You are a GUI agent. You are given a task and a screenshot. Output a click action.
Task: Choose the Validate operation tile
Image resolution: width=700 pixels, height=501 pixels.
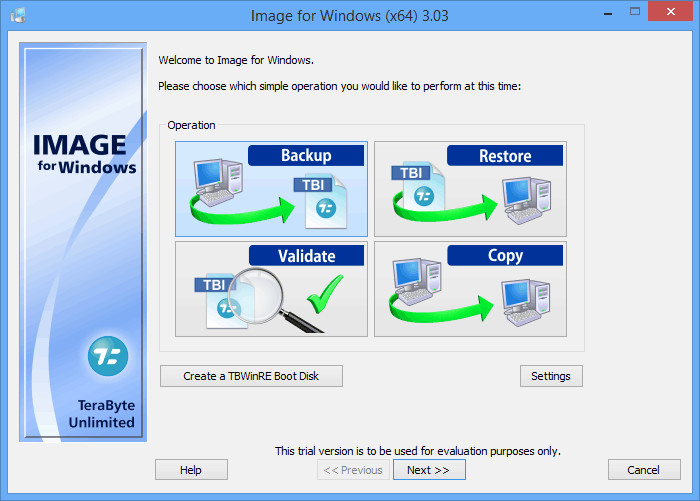271,289
